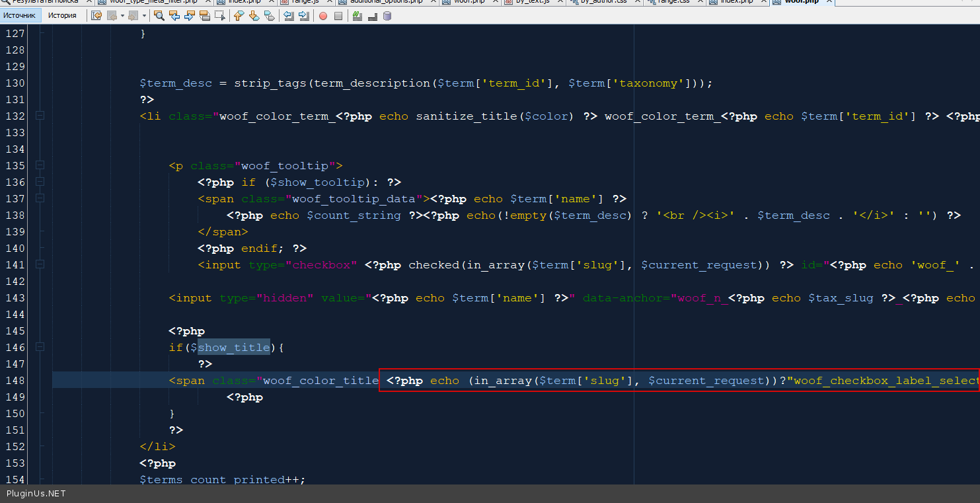Collapse code fold at line 146

(x=40, y=347)
